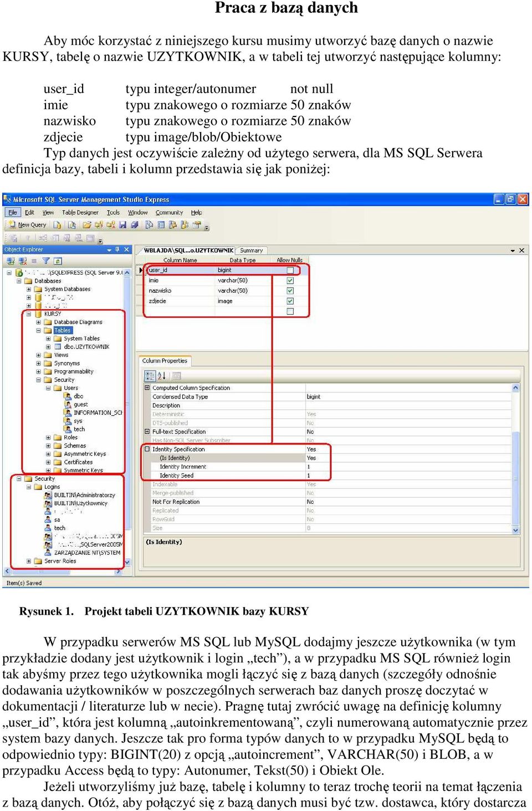This screenshot has width=532, height=811.
Task: Click the new document icon beside New Query
Action: (57, 225)
